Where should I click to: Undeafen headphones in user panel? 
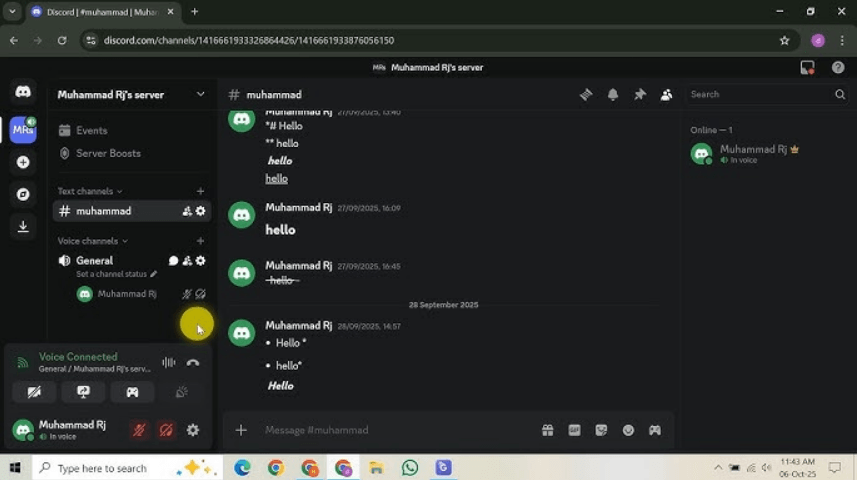(166, 430)
